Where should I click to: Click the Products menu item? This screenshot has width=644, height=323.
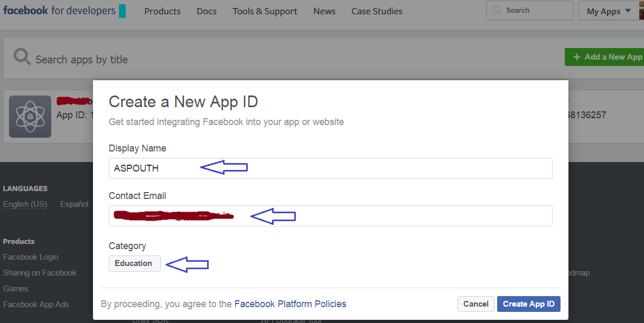tap(162, 11)
